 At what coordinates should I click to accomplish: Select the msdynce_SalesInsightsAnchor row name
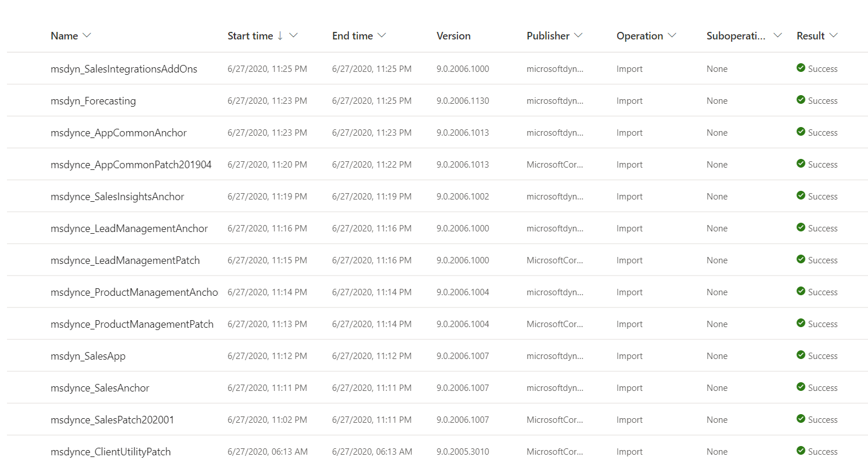[117, 197]
